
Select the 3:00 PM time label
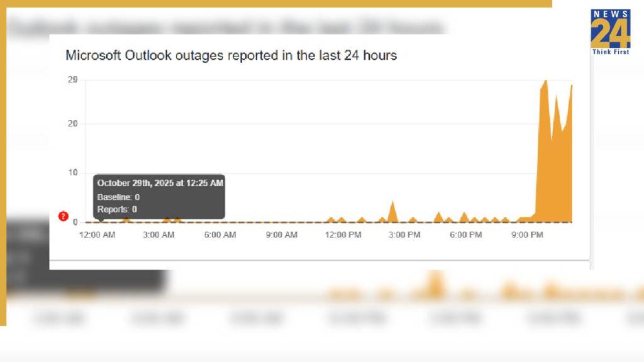[404, 235]
